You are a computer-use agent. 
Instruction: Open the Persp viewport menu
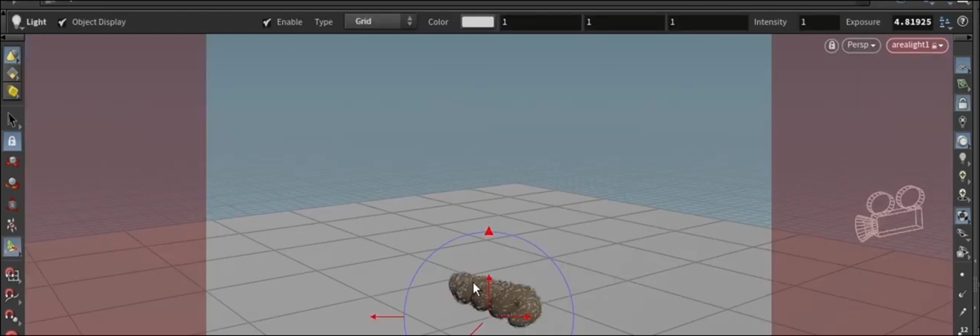[862, 45]
